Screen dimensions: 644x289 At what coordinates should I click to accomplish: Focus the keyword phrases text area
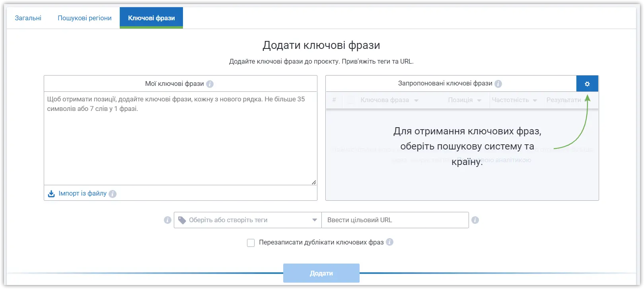(181, 138)
